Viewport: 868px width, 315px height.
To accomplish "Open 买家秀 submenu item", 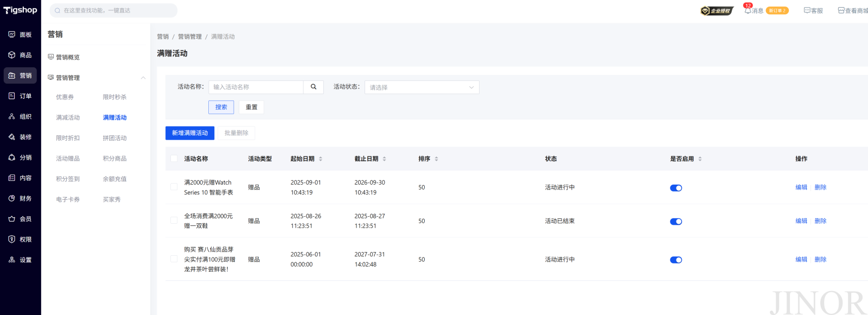I will click(112, 199).
